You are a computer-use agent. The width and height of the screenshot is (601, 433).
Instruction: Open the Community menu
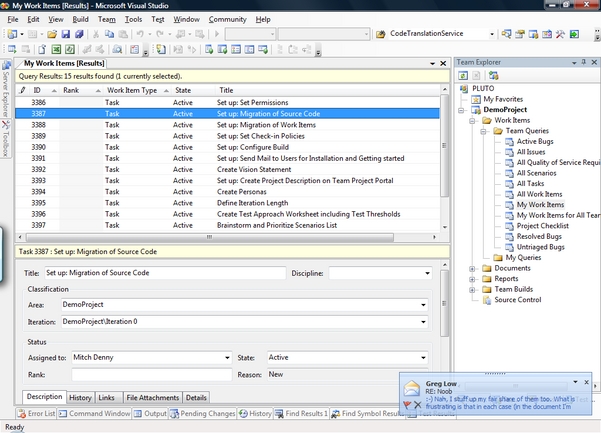(x=227, y=19)
